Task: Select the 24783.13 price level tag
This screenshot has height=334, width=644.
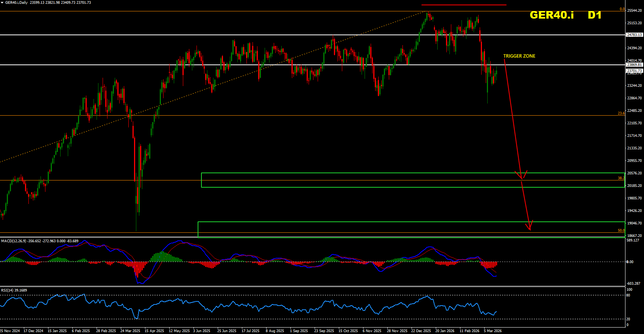Action: pyautogui.click(x=634, y=35)
